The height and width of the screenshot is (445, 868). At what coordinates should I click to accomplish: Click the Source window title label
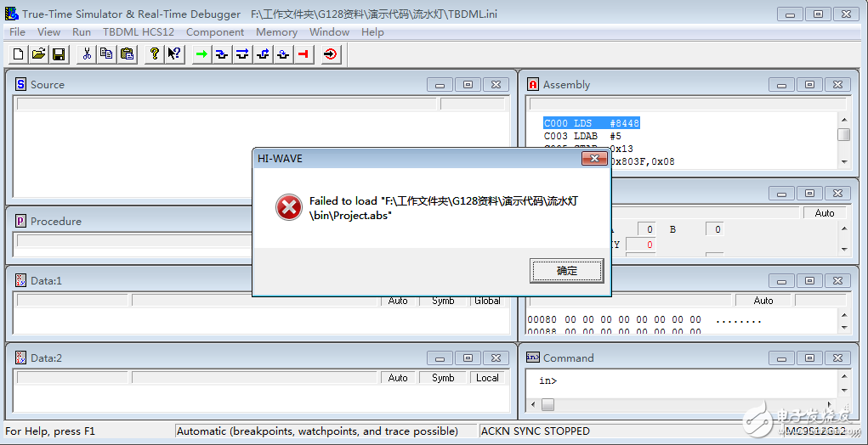tap(48, 85)
